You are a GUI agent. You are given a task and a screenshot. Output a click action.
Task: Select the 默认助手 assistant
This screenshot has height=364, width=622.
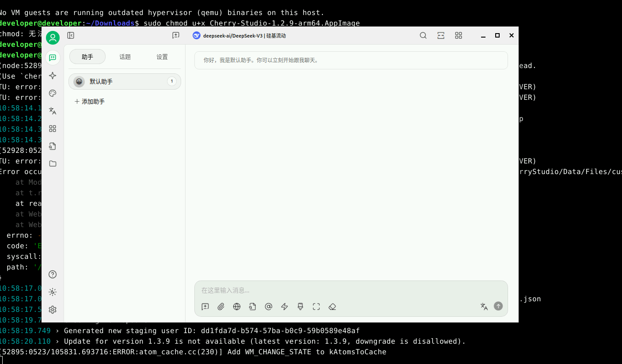point(125,82)
